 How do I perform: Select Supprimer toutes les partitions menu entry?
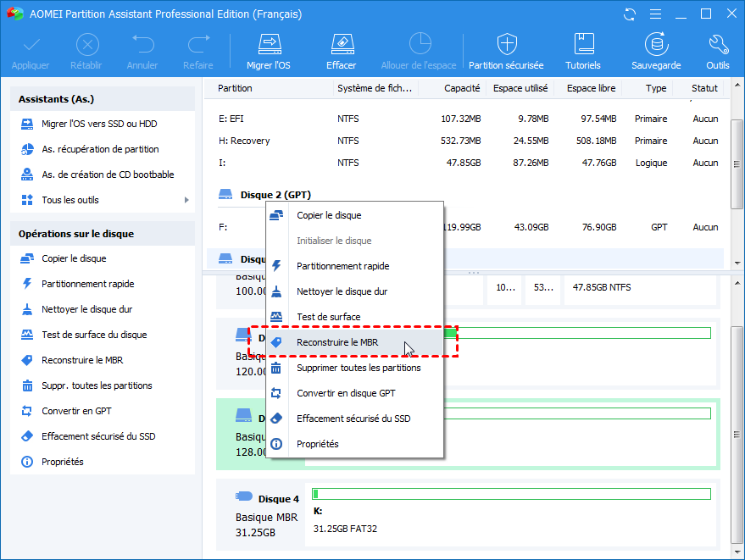358,368
